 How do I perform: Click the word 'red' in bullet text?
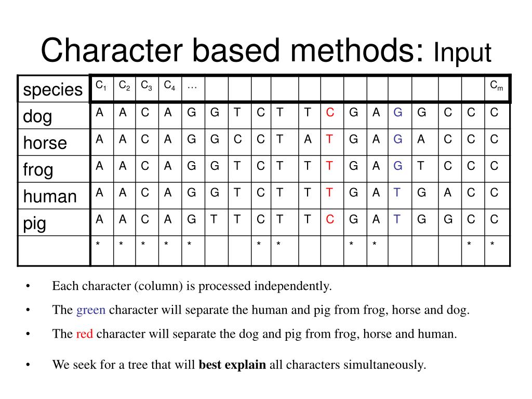click(x=85, y=334)
